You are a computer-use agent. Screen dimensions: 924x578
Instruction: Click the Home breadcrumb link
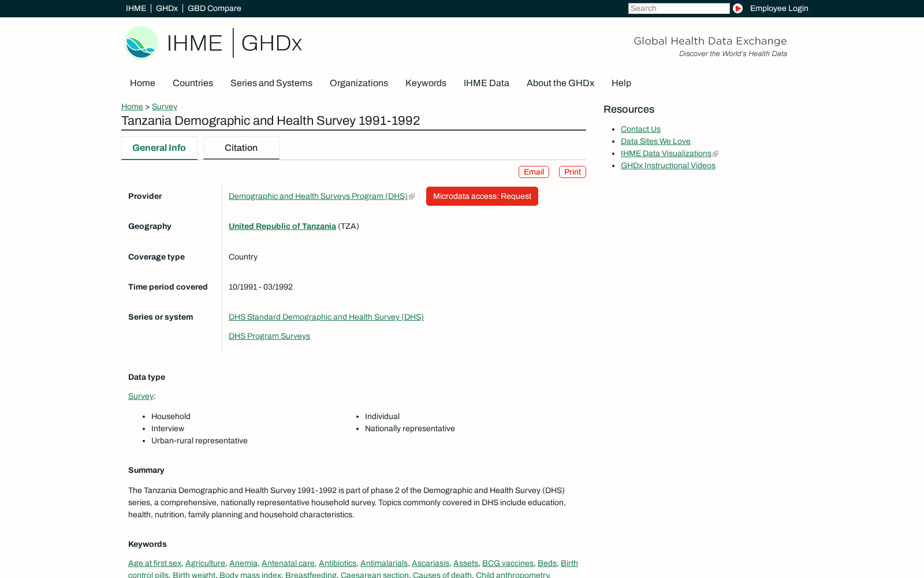pyautogui.click(x=132, y=106)
